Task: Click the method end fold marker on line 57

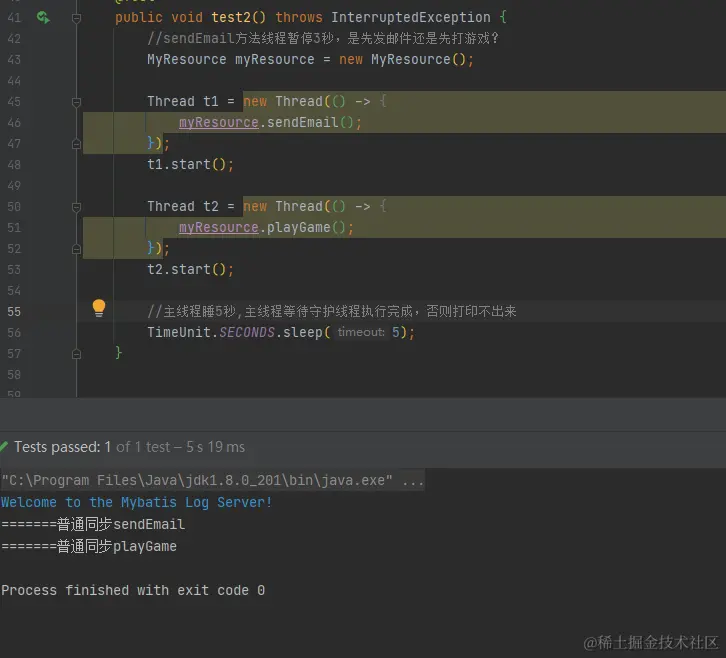Action: 77,354
